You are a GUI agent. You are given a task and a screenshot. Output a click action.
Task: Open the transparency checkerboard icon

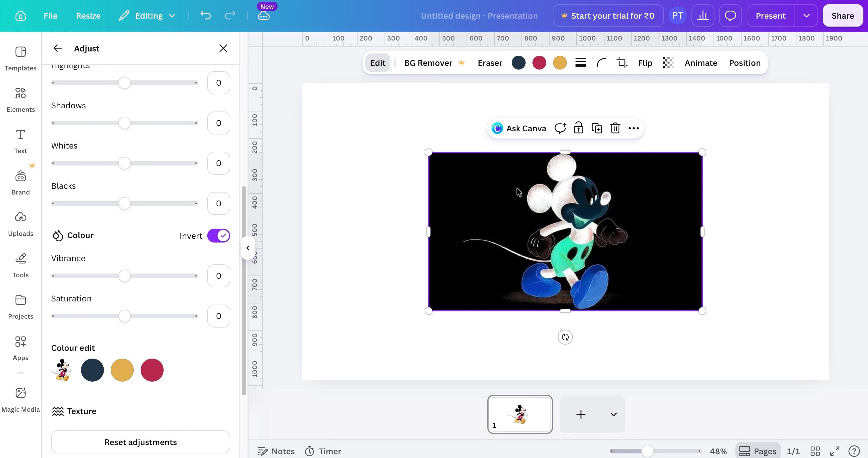[668, 63]
